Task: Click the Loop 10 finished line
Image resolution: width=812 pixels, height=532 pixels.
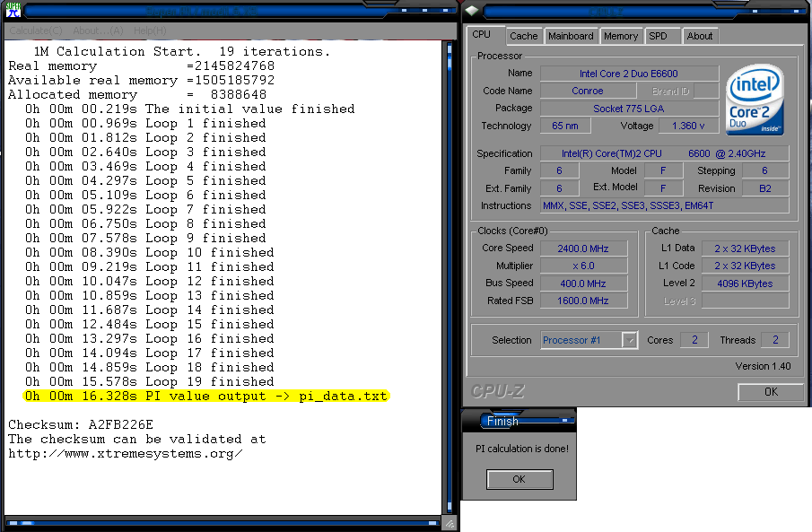Action: pos(150,252)
